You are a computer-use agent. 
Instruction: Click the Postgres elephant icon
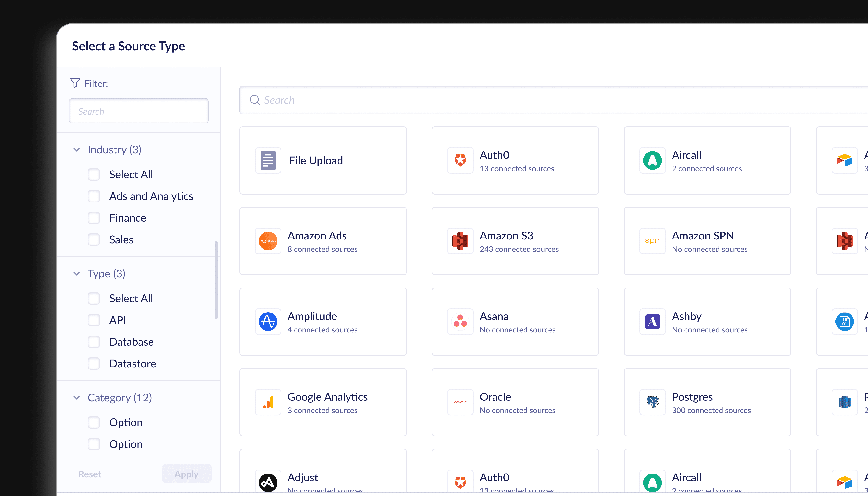pyautogui.click(x=652, y=402)
